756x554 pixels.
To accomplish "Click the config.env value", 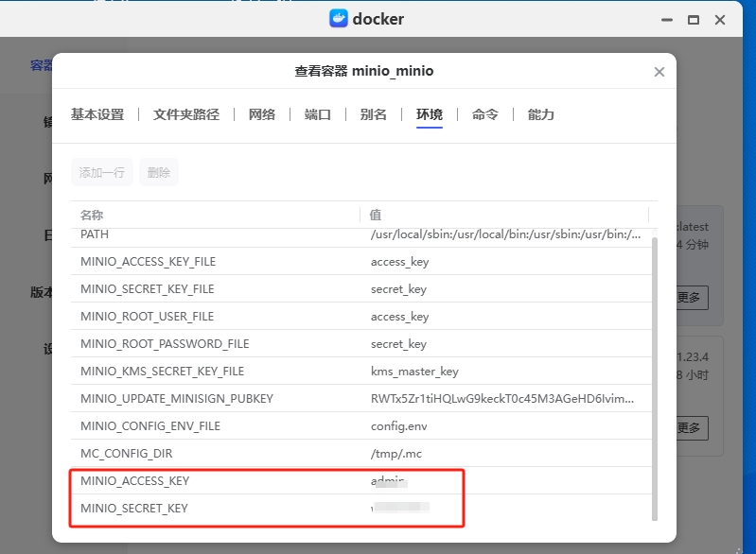I will tap(398, 426).
